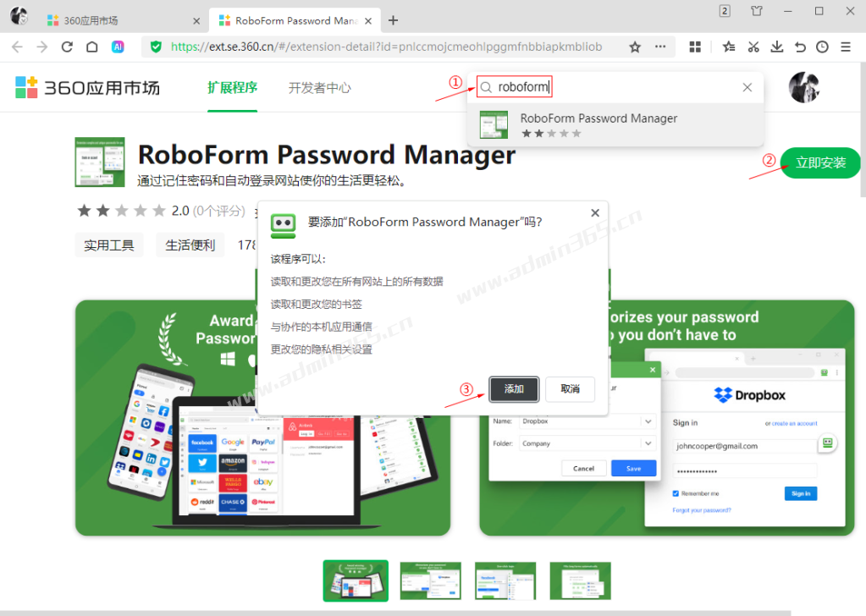Click the browser back arrow

click(17, 47)
